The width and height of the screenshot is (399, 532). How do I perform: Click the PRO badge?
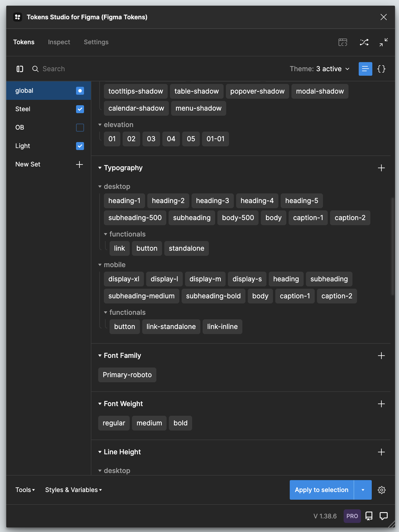(x=352, y=516)
